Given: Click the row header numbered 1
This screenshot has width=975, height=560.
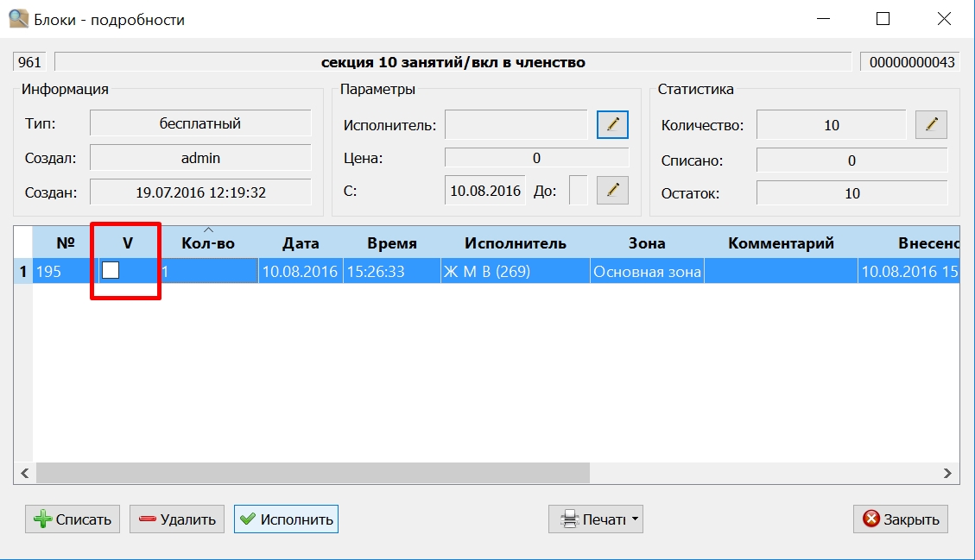Looking at the screenshot, I should pyautogui.click(x=23, y=272).
